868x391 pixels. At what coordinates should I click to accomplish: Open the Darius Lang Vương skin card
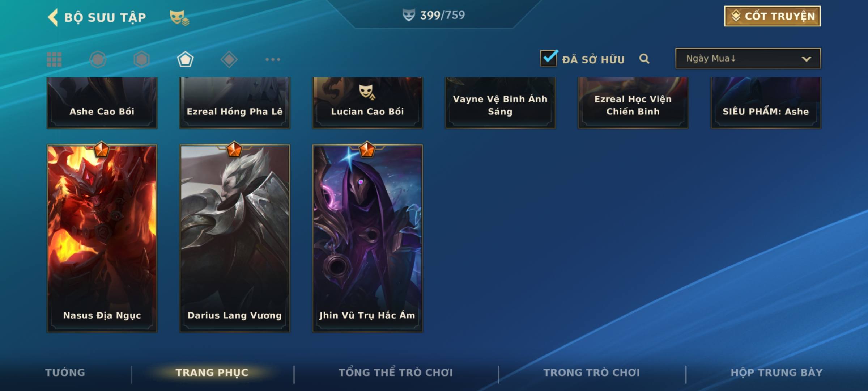click(235, 238)
